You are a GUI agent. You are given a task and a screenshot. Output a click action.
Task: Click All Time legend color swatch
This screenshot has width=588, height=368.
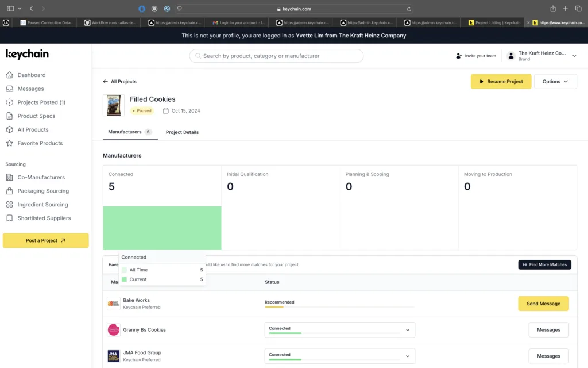124,270
